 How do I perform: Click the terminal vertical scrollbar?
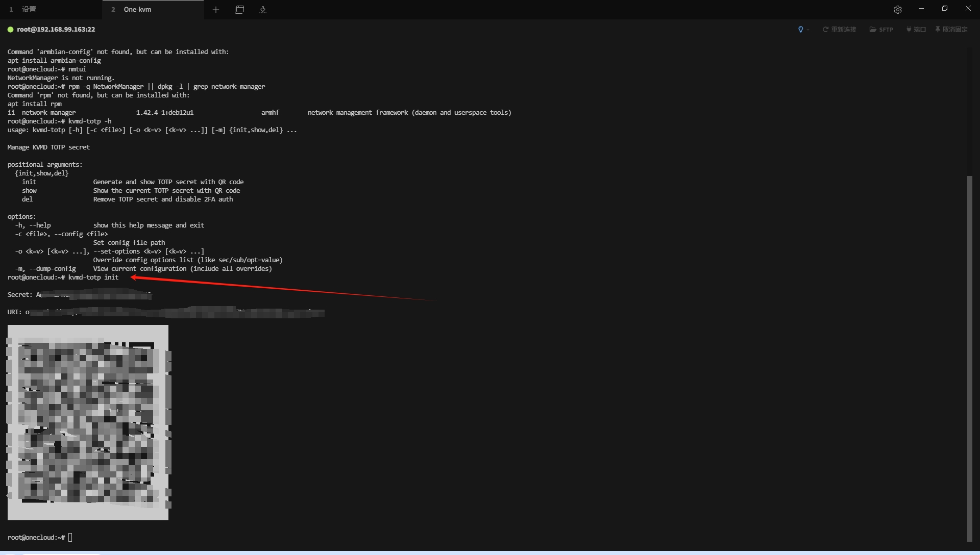(969, 359)
